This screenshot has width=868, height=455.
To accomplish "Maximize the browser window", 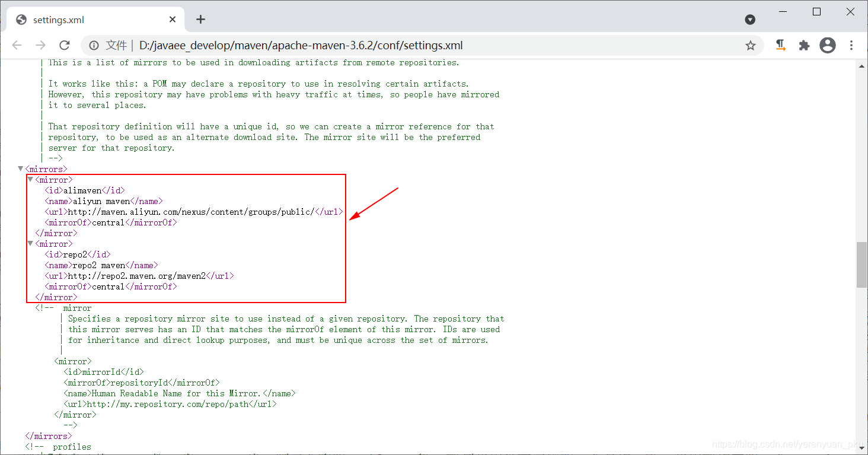I will pos(816,12).
